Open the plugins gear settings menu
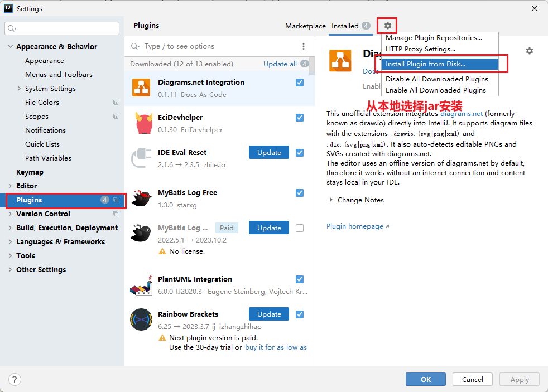Screen dimensions: 548x392 [x=388, y=26]
